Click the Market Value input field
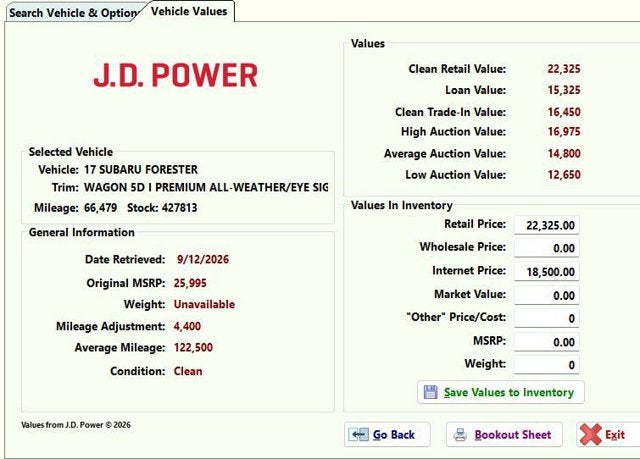Screen dimensions: 640x459 [547, 295]
